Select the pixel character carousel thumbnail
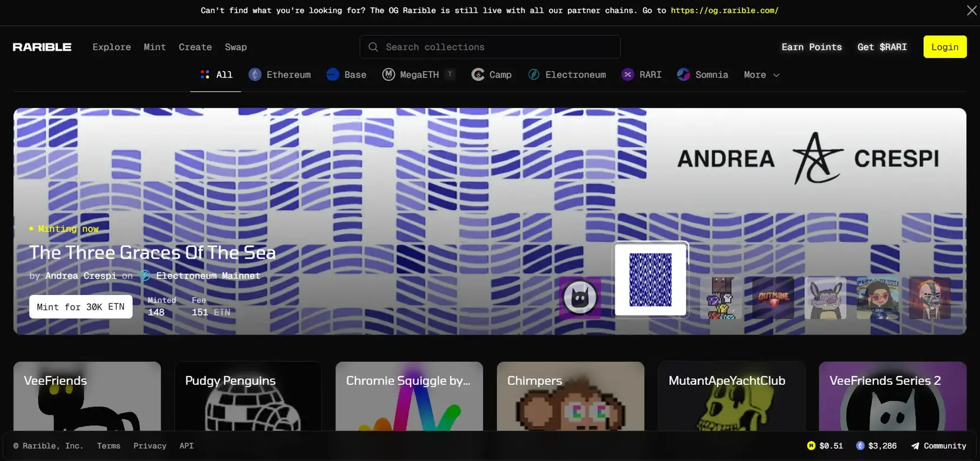Image resolution: width=980 pixels, height=461 pixels. [721, 298]
